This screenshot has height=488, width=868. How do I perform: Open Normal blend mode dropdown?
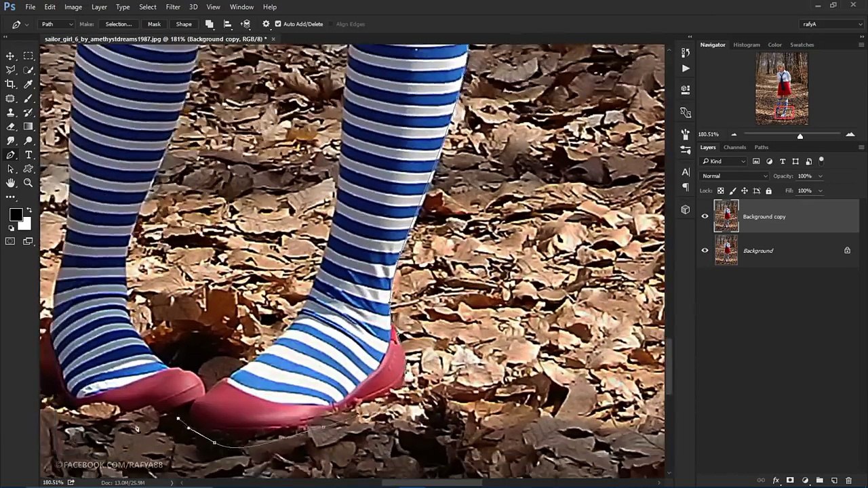coord(734,176)
